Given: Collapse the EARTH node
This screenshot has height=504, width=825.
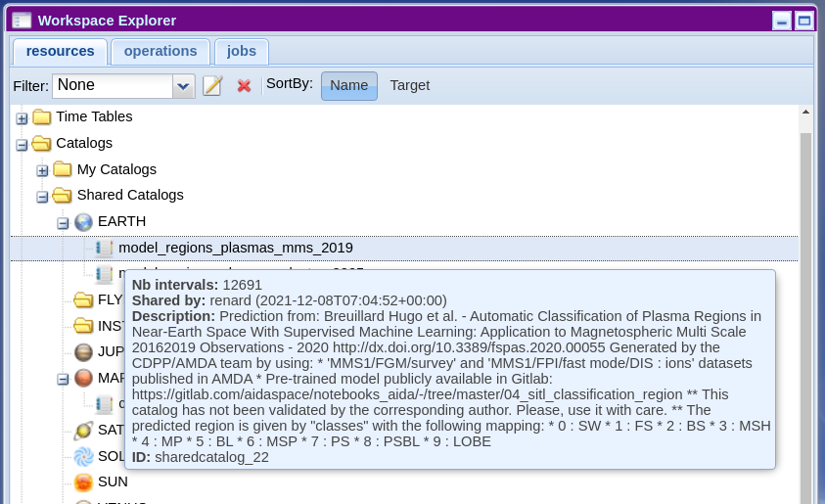Looking at the screenshot, I should pyautogui.click(x=63, y=223).
